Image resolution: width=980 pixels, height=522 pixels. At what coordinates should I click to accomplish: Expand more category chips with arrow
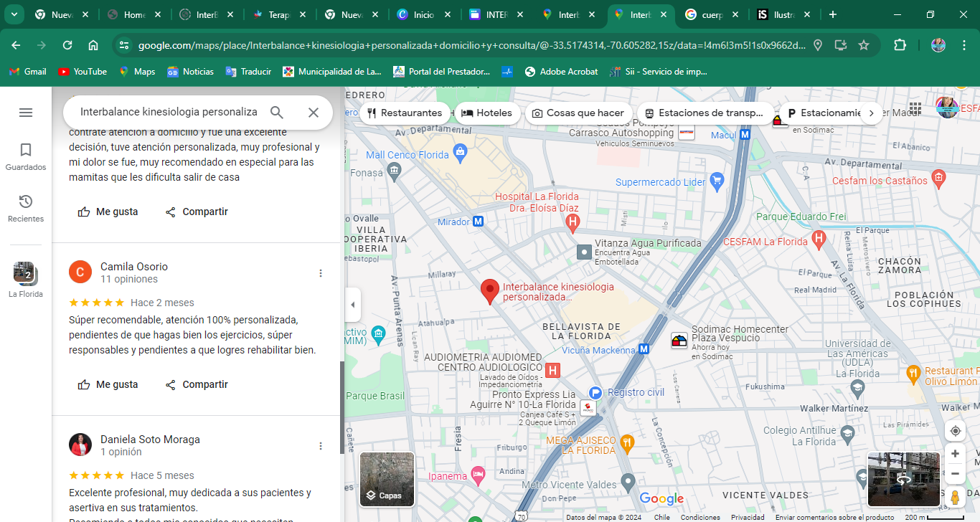(x=872, y=113)
